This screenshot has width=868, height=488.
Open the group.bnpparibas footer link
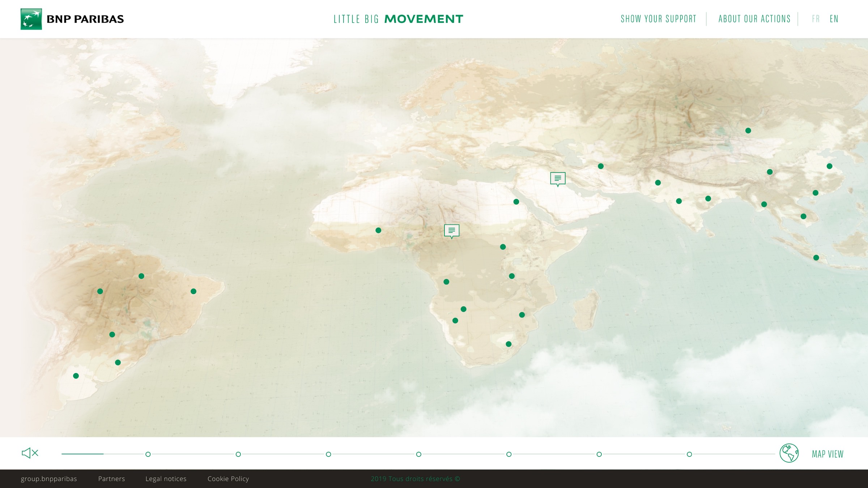click(49, 479)
